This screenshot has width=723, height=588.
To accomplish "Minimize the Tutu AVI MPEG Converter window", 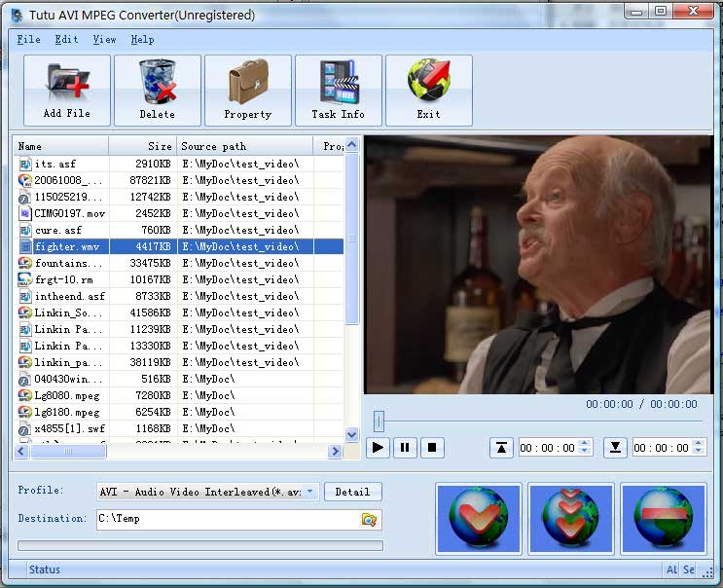I will pos(636,11).
